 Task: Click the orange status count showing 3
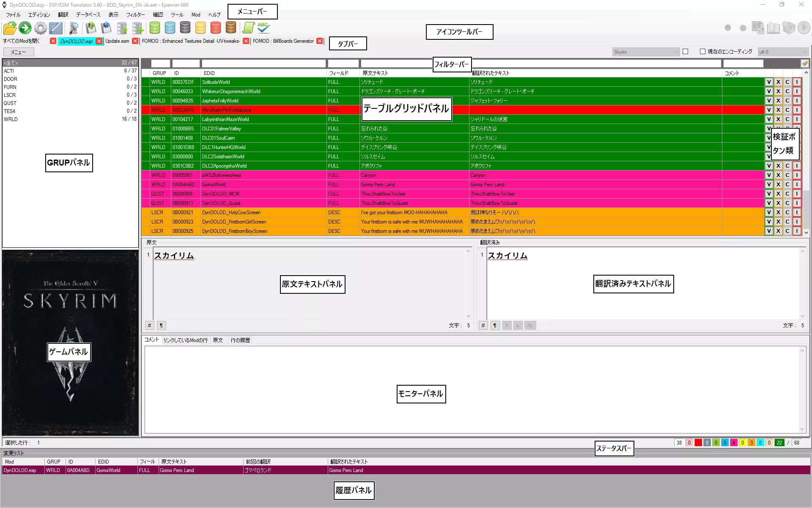[x=752, y=443]
